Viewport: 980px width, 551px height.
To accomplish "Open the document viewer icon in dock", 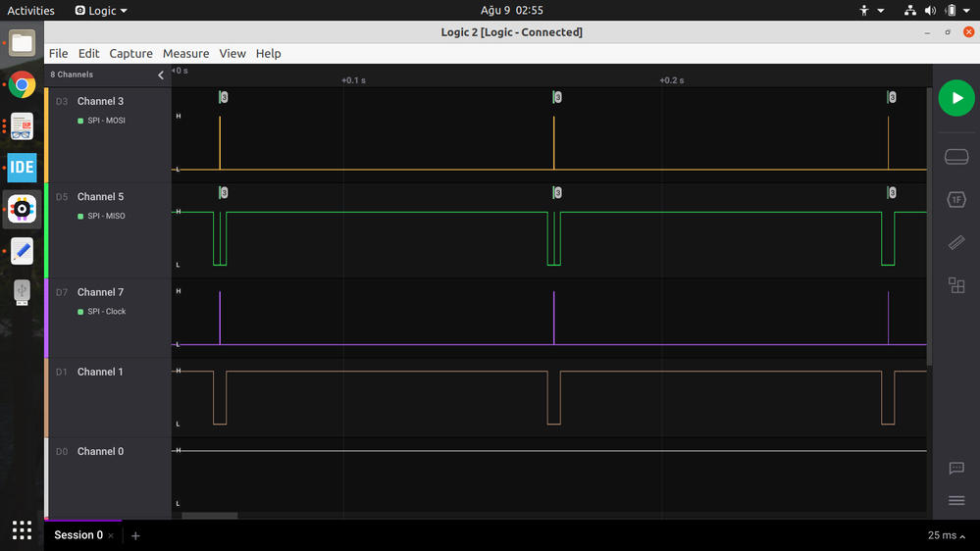I will (x=22, y=126).
